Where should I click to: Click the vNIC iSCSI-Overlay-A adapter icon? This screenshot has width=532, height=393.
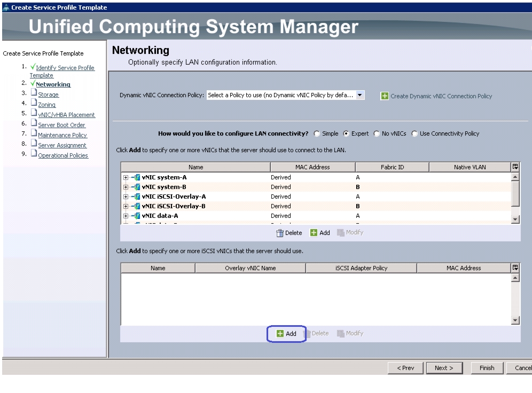click(136, 196)
